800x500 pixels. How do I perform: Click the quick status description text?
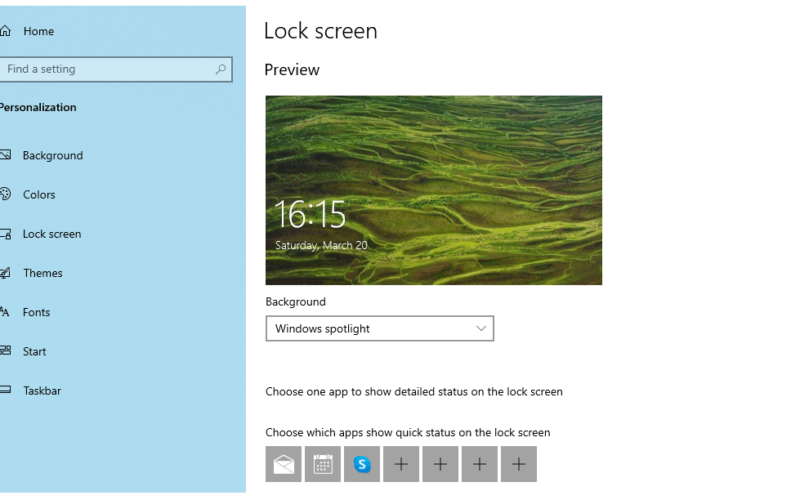[x=408, y=433]
